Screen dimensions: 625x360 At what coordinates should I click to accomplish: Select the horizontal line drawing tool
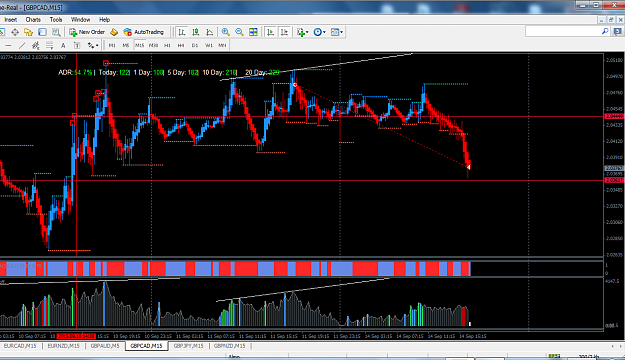tap(8, 45)
